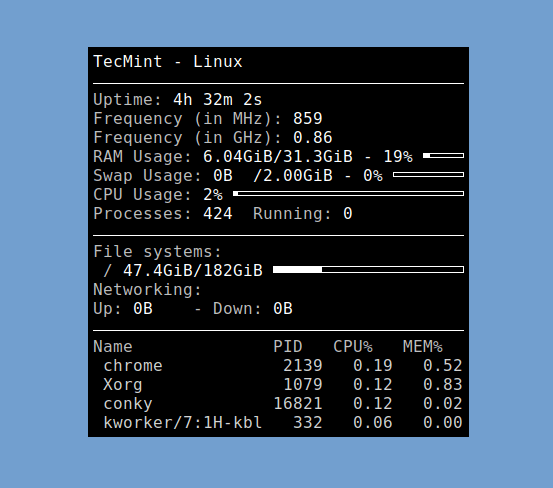Screen dimensions: 553x488
Task: Click Xorg's MEM% value '0.83'
Action: pyautogui.click(x=443, y=385)
